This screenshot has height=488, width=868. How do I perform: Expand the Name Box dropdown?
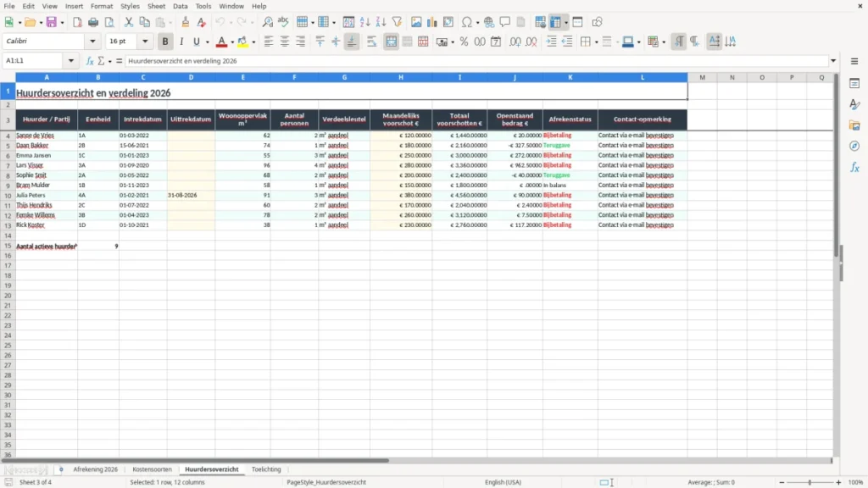click(x=71, y=61)
